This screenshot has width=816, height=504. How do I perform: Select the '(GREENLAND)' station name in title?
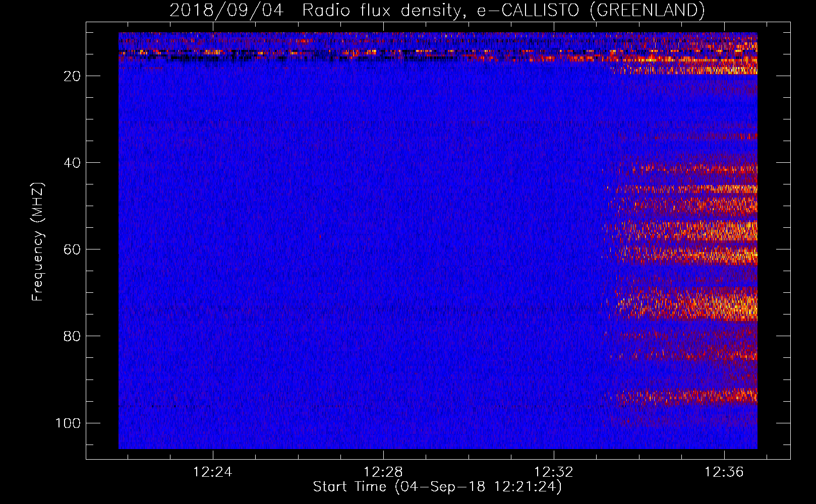647,11
